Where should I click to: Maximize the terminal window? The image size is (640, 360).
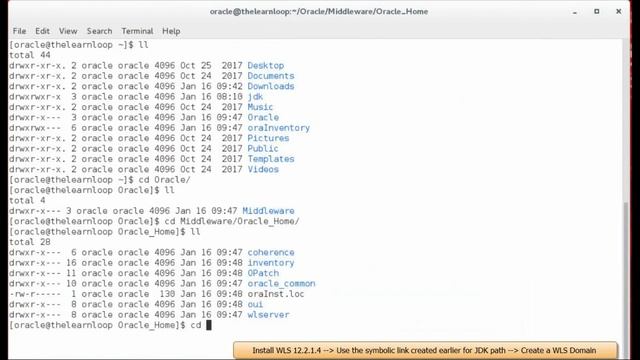tap(597, 11)
